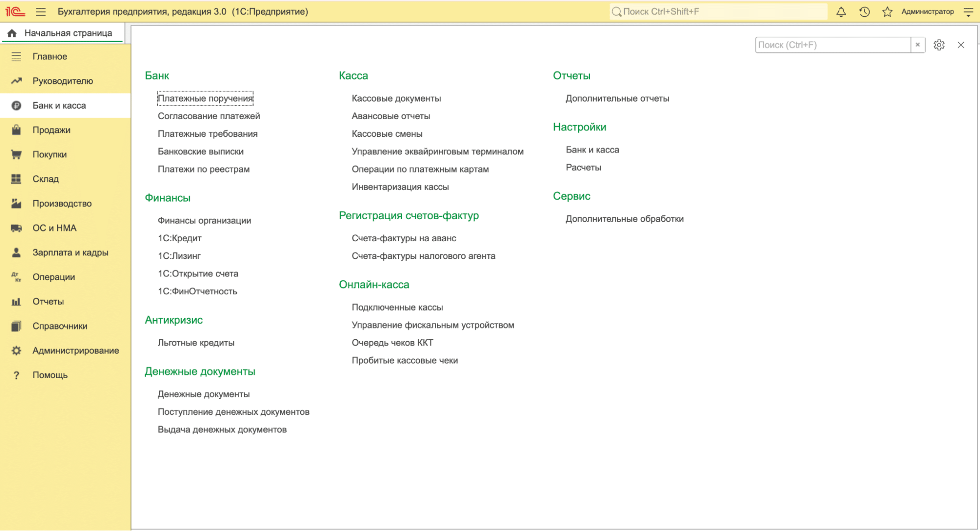Image resolution: width=980 pixels, height=531 pixels.
Task: Click the favorites star icon
Action: pos(887,12)
